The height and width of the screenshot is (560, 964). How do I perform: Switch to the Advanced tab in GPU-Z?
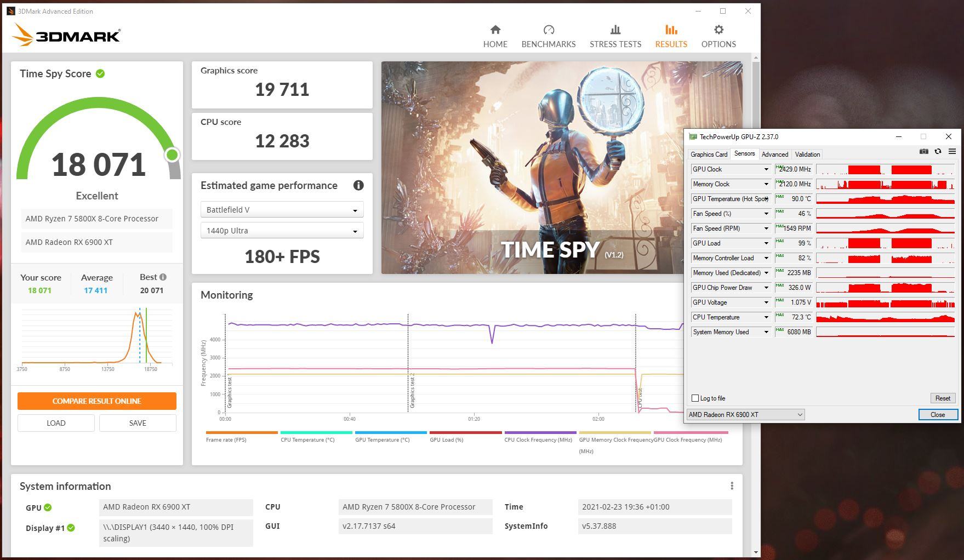point(774,155)
